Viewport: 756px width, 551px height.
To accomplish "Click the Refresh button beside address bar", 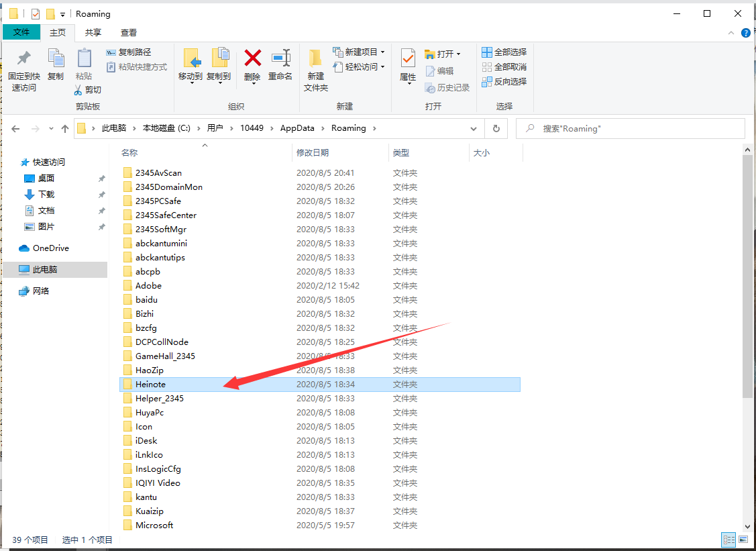I will click(496, 129).
